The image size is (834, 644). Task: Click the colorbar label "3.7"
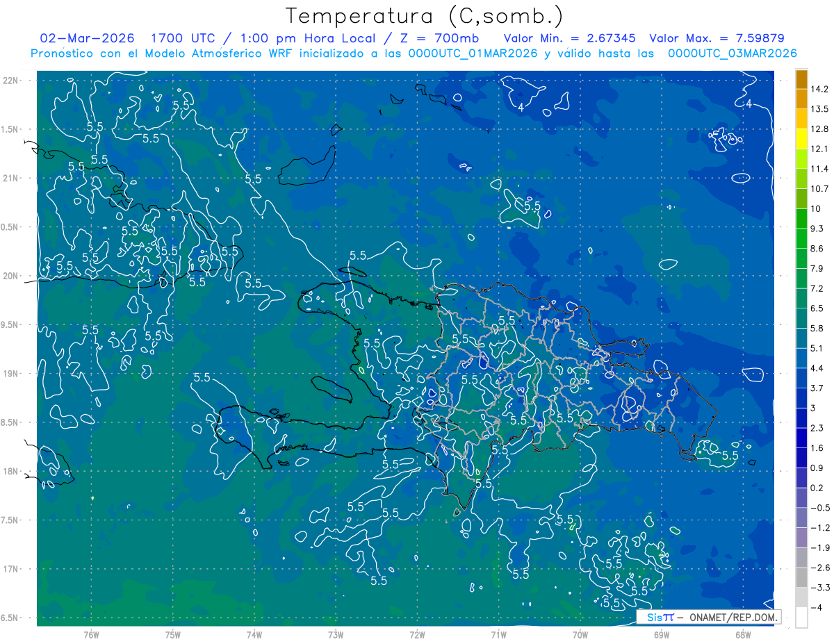click(817, 388)
